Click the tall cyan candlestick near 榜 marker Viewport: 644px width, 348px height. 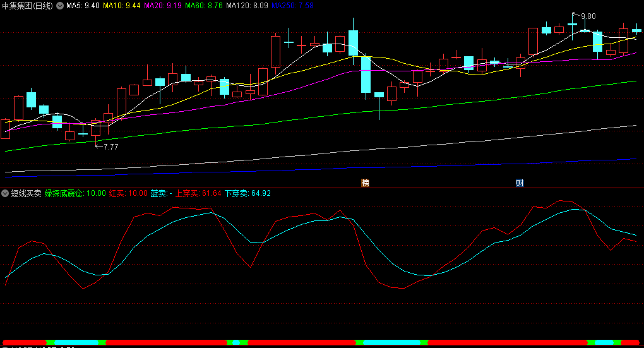pyautogui.click(x=366, y=75)
